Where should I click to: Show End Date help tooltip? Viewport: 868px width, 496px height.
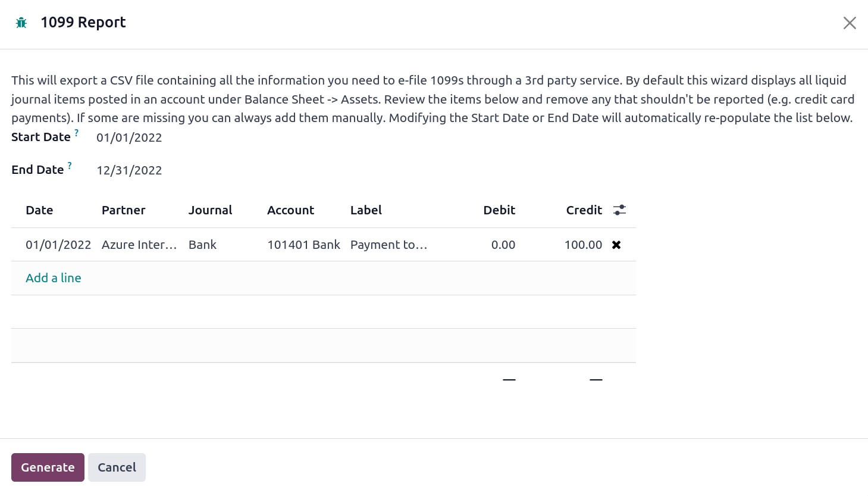pyautogui.click(x=70, y=166)
